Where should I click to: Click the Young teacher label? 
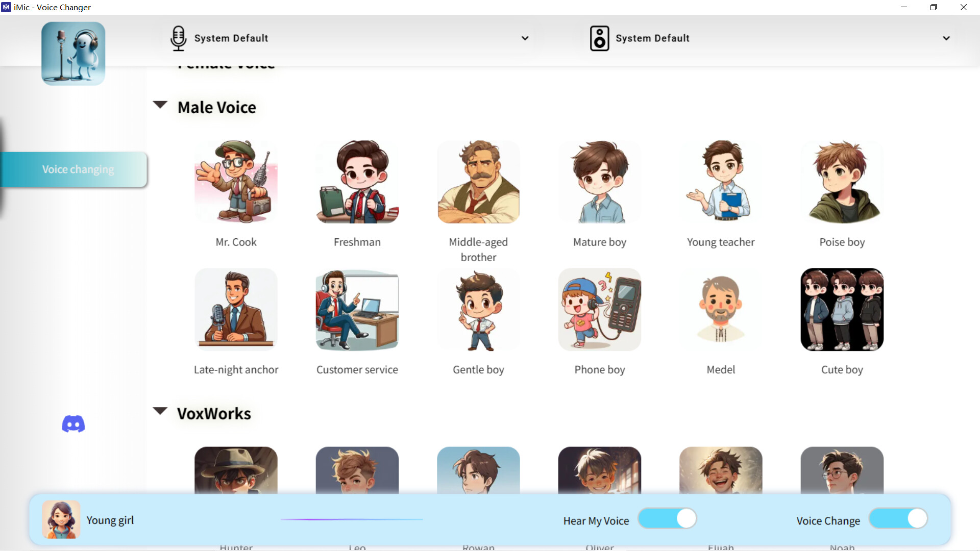click(721, 242)
